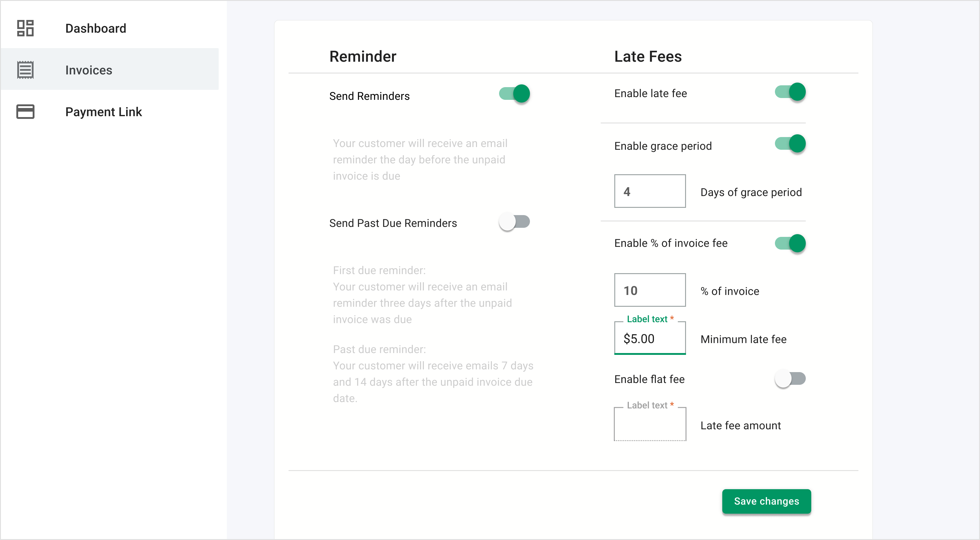This screenshot has height=540, width=980.
Task: Click the Days of grace period input
Action: click(650, 191)
